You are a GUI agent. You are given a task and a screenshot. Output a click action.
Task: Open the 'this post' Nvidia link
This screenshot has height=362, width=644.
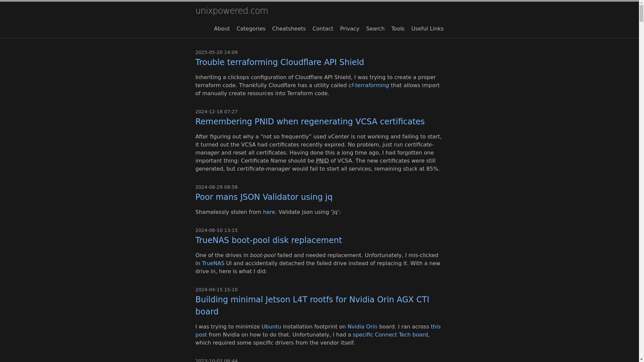pos(435,327)
